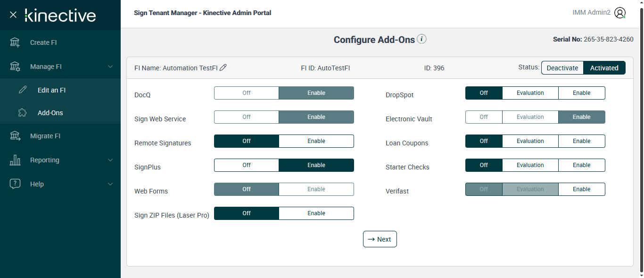Click the Deactivate status button

562,68
